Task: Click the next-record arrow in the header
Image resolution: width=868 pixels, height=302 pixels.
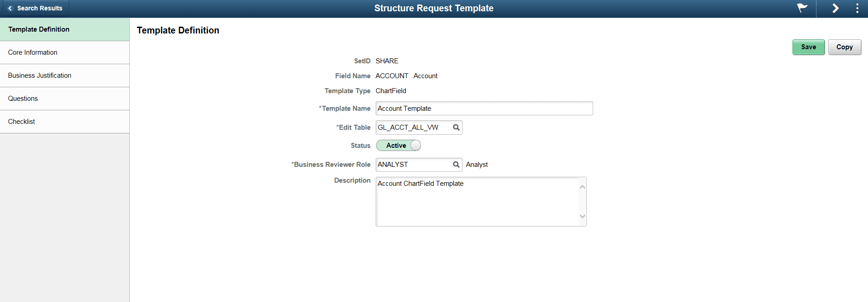Action: pyautogui.click(x=835, y=8)
